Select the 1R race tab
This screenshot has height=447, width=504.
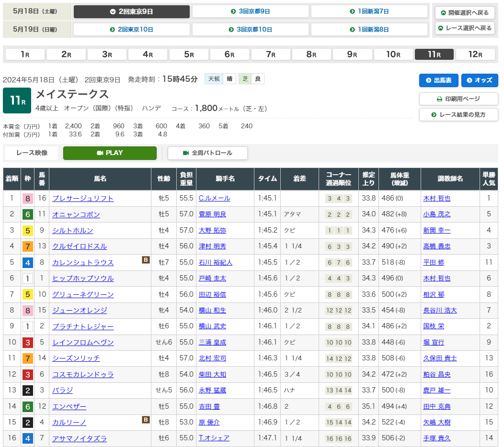[x=25, y=55]
